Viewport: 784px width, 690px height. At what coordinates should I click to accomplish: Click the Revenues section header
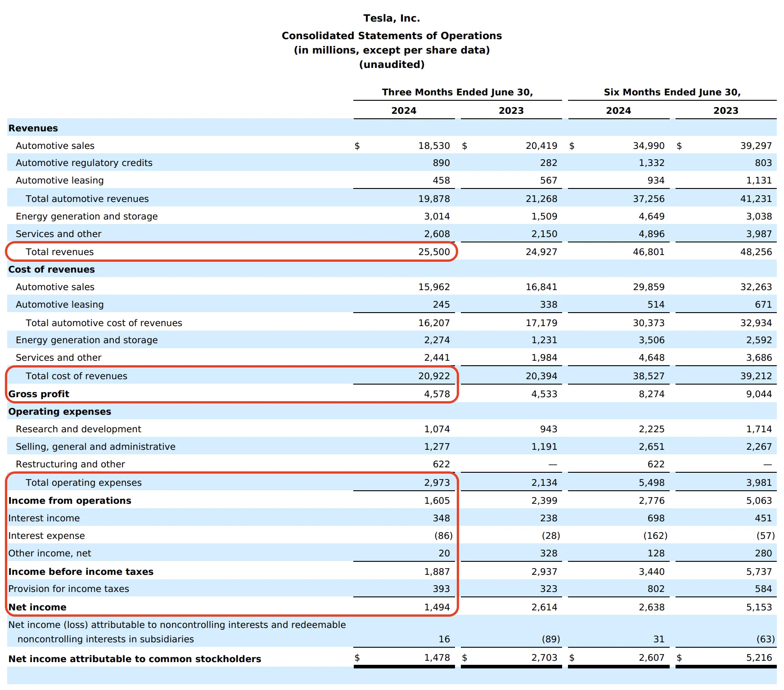tap(33, 128)
